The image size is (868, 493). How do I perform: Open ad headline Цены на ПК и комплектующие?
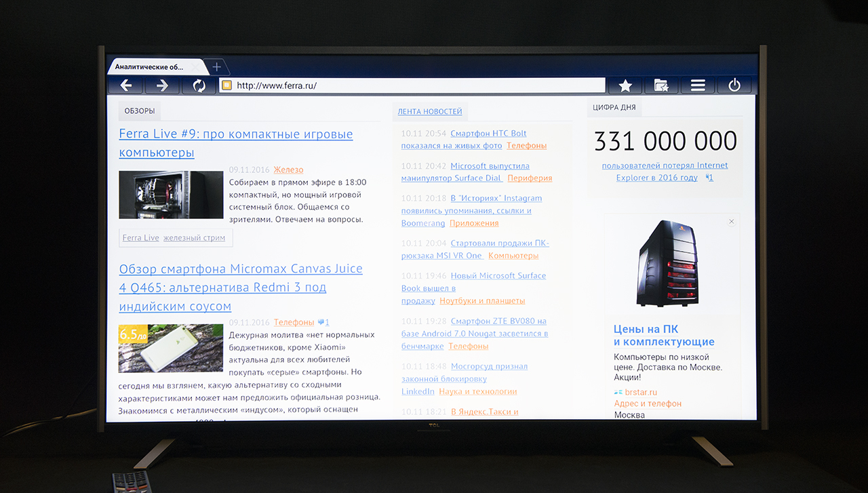click(x=664, y=336)
